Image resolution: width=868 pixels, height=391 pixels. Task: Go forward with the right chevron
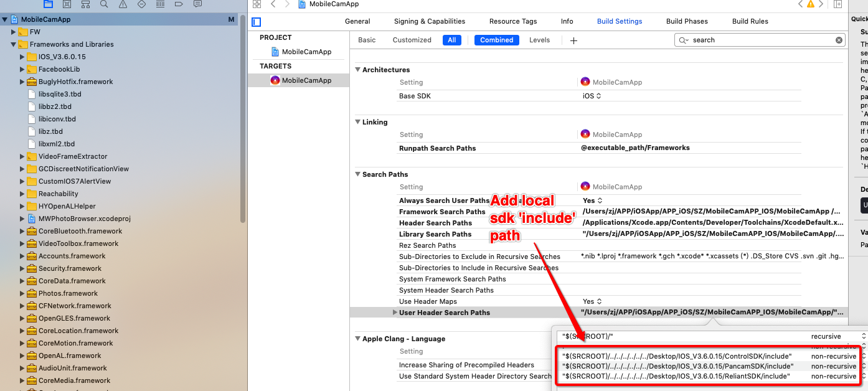(287, 4)
